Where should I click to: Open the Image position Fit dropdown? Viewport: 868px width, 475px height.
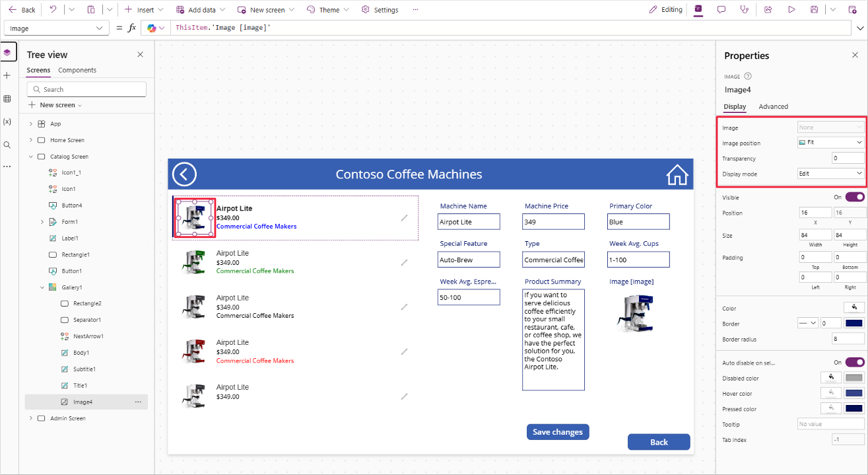pos(830,142)
